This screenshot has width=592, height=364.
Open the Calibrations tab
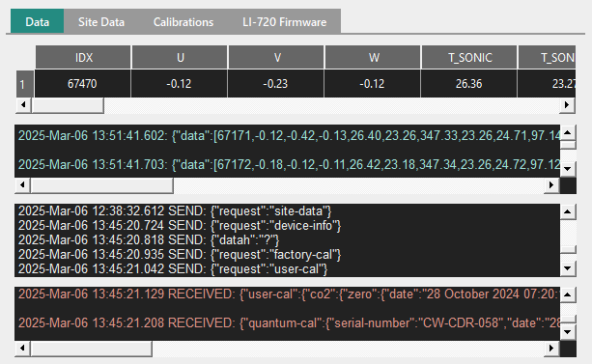coord(183,22)
